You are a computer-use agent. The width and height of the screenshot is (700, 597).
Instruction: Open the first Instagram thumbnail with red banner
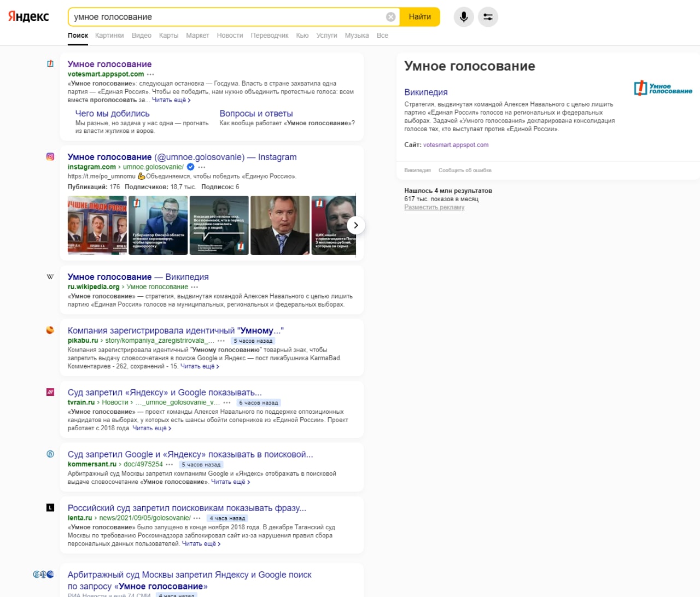click(97, 225)
